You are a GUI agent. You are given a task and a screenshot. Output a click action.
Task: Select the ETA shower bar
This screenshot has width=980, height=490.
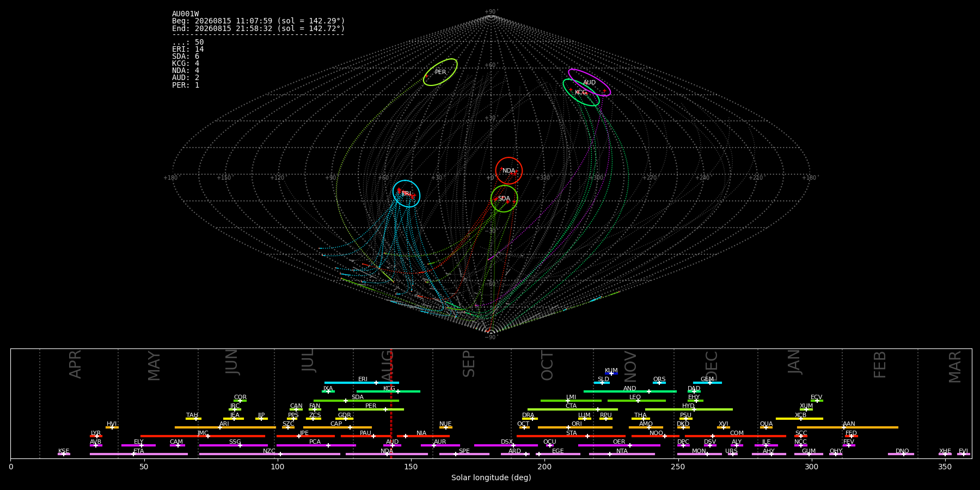(139, 454)
